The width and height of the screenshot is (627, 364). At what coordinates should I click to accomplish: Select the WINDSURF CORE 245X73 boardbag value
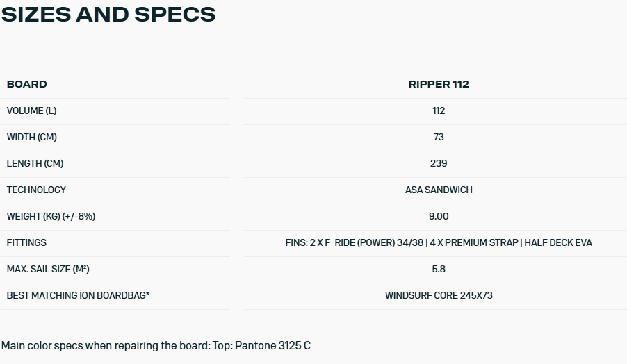pos(439,295)
